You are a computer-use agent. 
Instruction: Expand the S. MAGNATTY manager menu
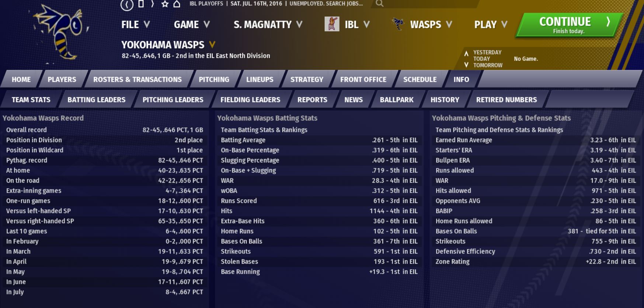[x=268, y=25]
